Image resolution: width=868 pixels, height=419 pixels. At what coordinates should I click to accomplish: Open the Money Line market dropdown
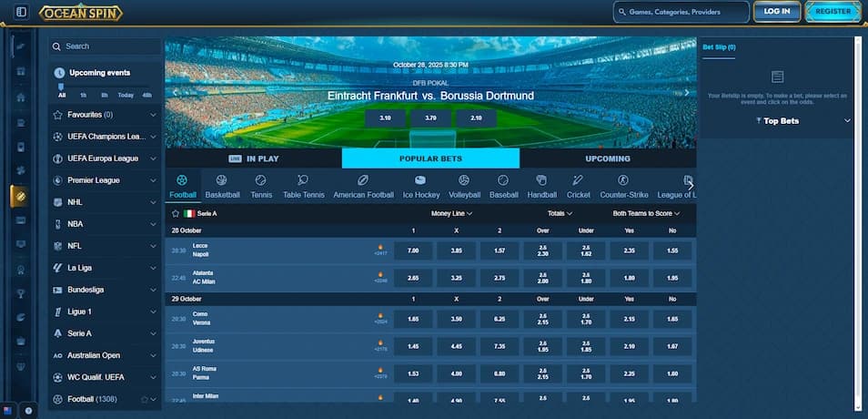451,213
